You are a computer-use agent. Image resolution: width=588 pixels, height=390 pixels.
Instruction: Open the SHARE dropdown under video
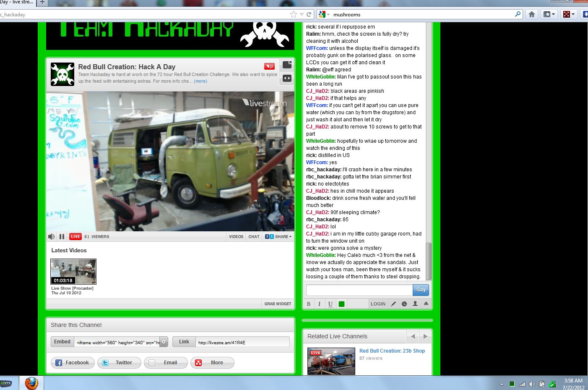tap(278, 237)
